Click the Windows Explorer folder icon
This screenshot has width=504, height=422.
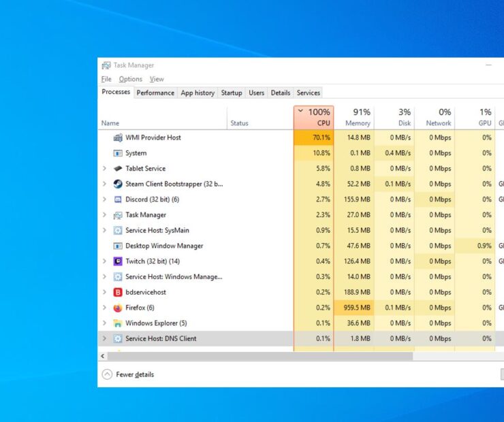pos(118,323)
